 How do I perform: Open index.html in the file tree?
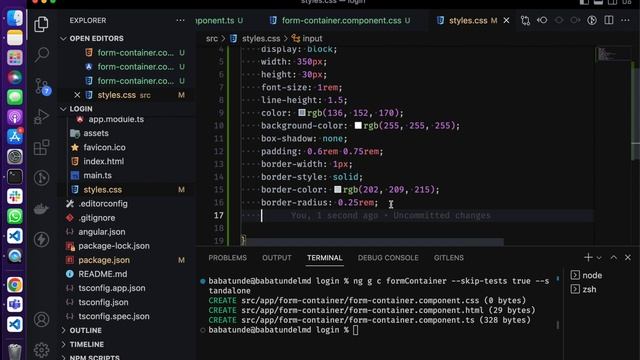(x=104, y=161)
